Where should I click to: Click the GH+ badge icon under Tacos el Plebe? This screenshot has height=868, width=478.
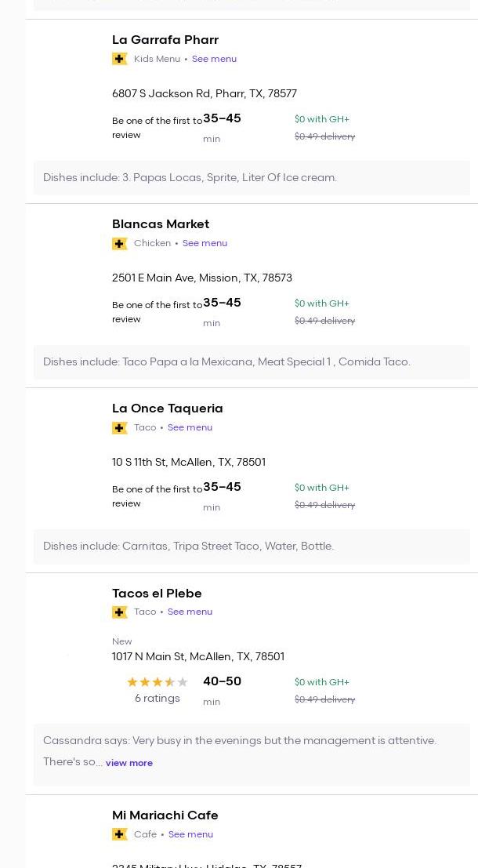[x=119, y=612]
